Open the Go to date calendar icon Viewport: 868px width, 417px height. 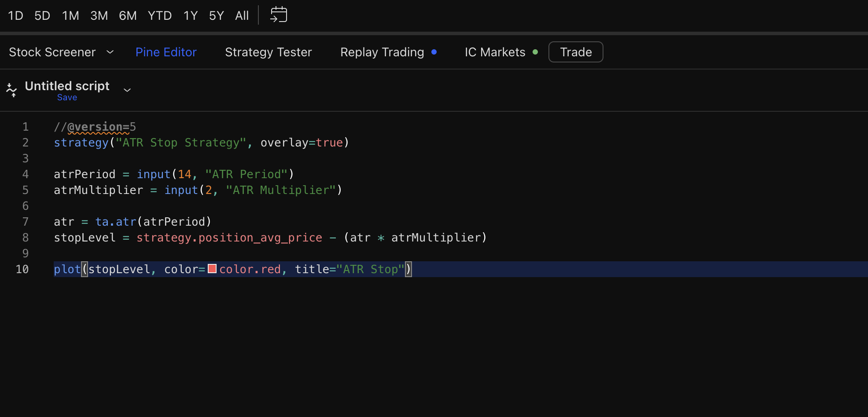[279, 15]
